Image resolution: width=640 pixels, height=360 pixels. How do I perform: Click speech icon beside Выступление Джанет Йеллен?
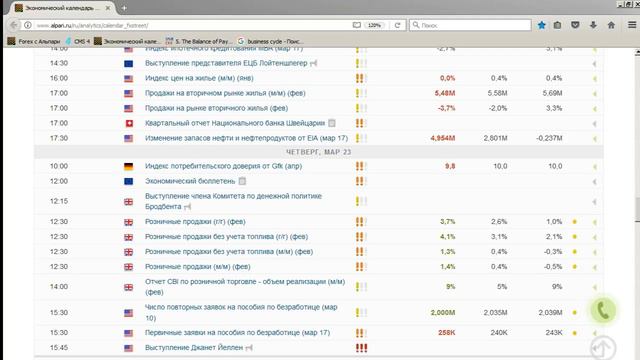pyautogui.click(x=249, y=348)
